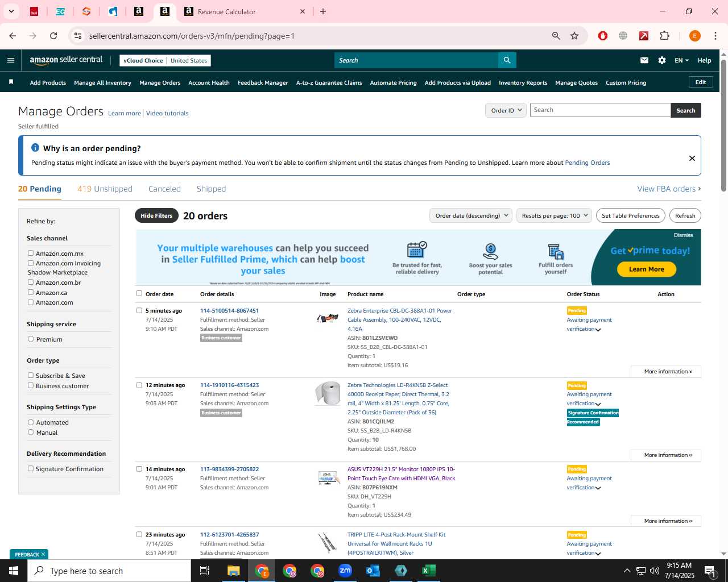The image size is (728, 582).
Task: Close the Revenue Calculator tab
Action: click(303, 11)
